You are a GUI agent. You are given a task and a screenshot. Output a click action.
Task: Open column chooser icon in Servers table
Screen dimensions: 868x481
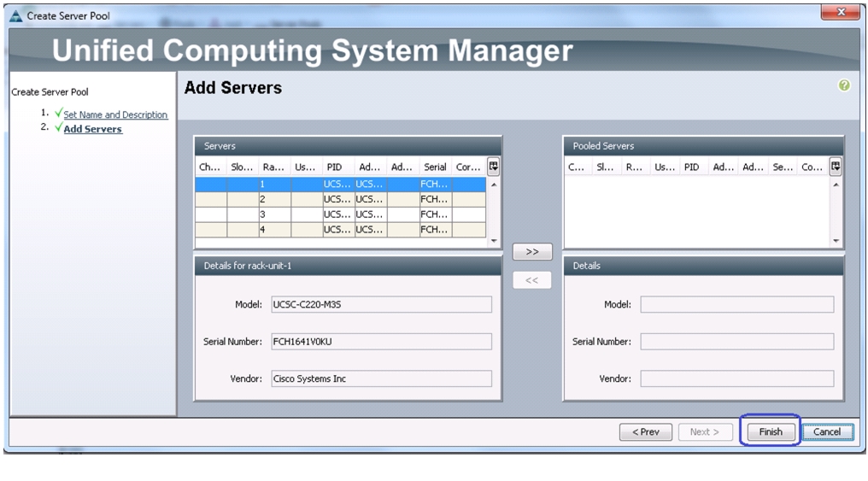tap(493, 166)
